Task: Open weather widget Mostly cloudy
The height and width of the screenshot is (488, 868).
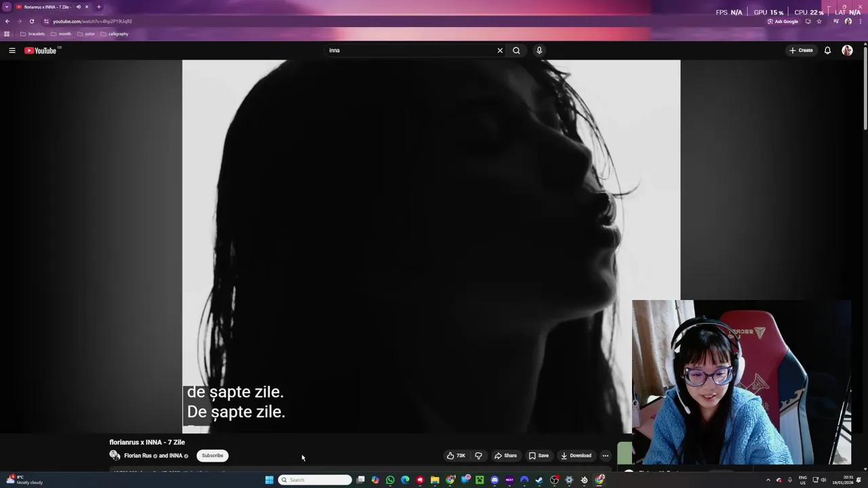Action: (24, 480)
